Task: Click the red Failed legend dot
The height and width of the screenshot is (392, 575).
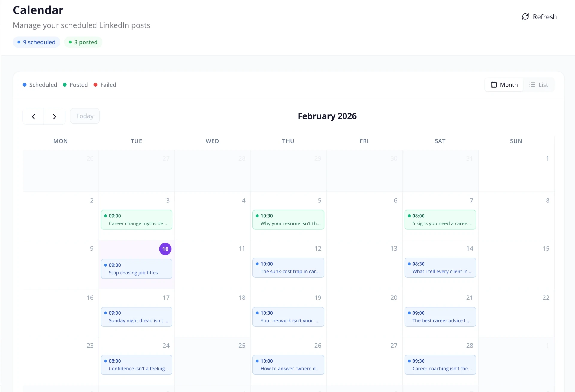Action: point(96,85)
